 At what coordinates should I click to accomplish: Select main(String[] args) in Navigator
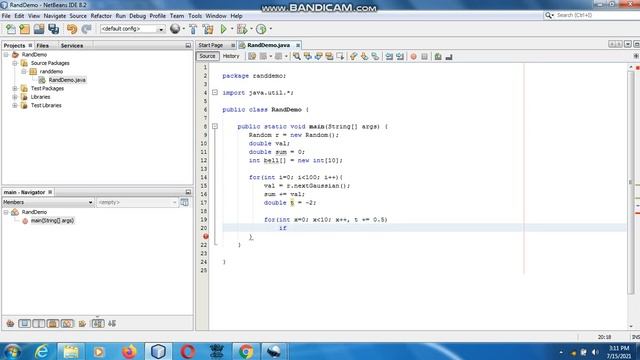pyautogui.click(x=52, y=221)
